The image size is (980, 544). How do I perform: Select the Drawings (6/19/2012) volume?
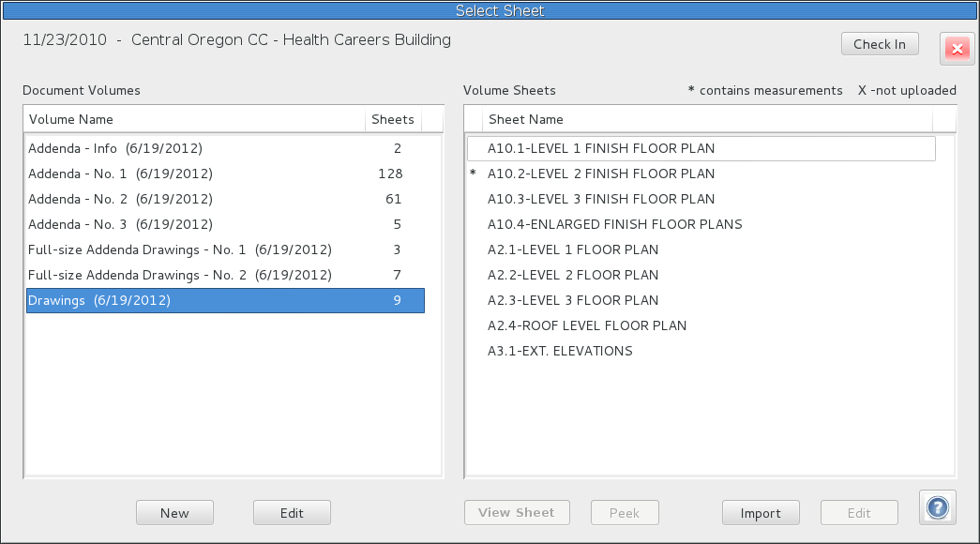pyautogui.click(x=226, y=300)
